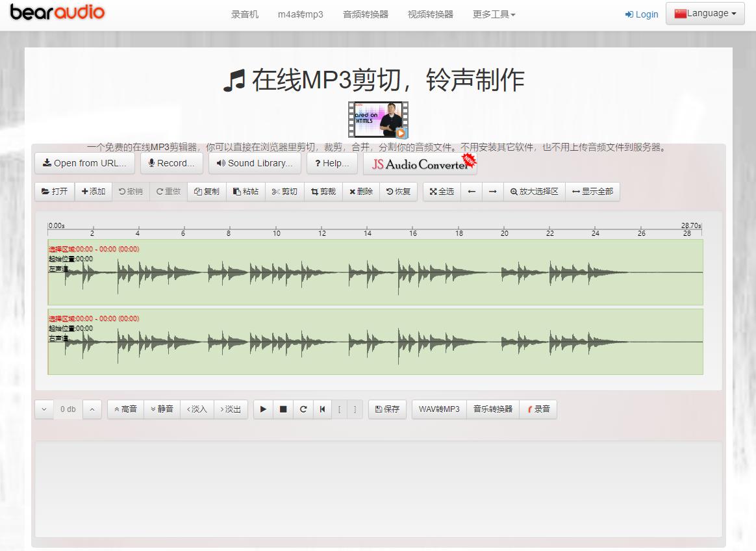
Task: Expand the Language selector
Action: tap(705, 12)
